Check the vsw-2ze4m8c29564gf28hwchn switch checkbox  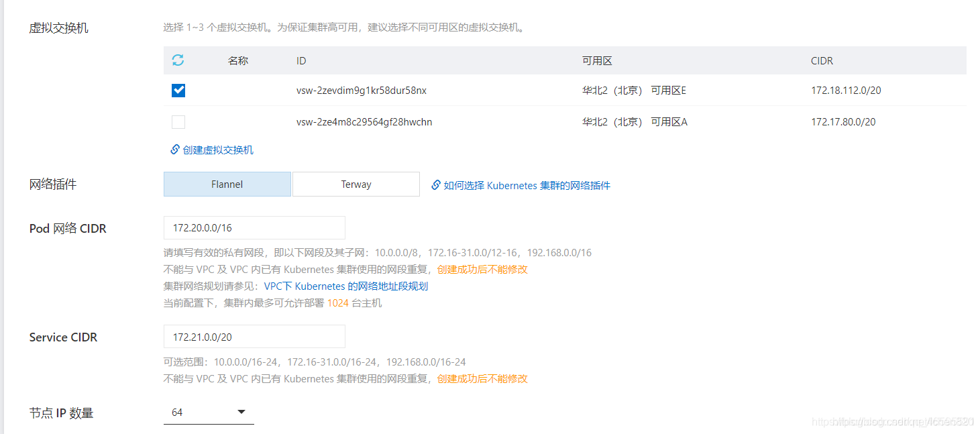pos(178,122)
